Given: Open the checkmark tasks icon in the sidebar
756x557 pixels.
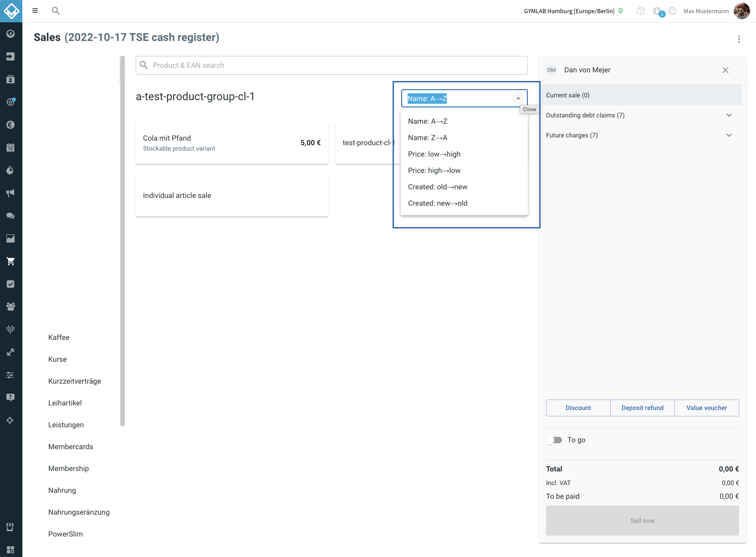Looking at the screenshot, I should (x=10, y=284).
